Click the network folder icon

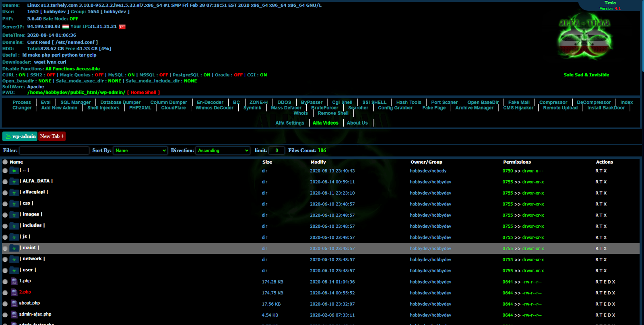pos(14,259)
